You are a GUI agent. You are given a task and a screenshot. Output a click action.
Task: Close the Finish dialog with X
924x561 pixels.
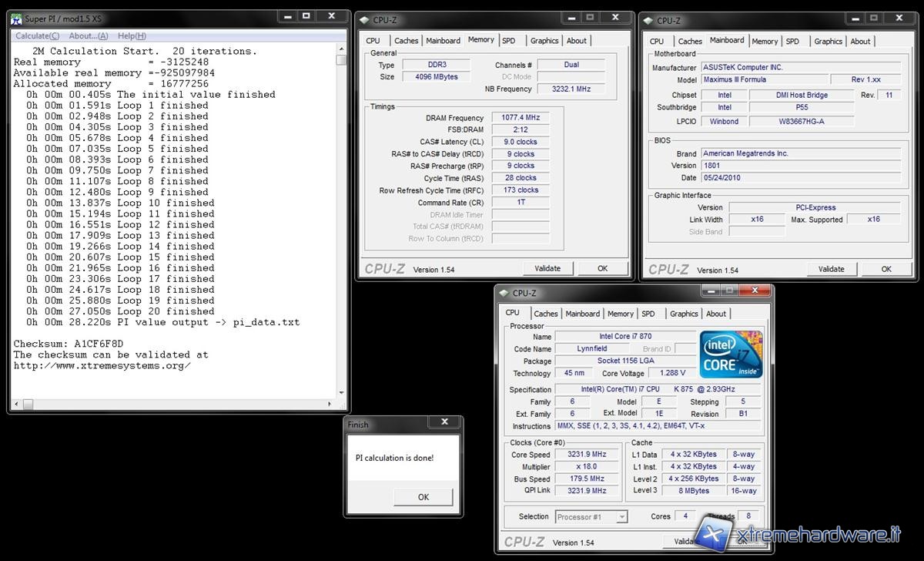(x=444, y=422)
